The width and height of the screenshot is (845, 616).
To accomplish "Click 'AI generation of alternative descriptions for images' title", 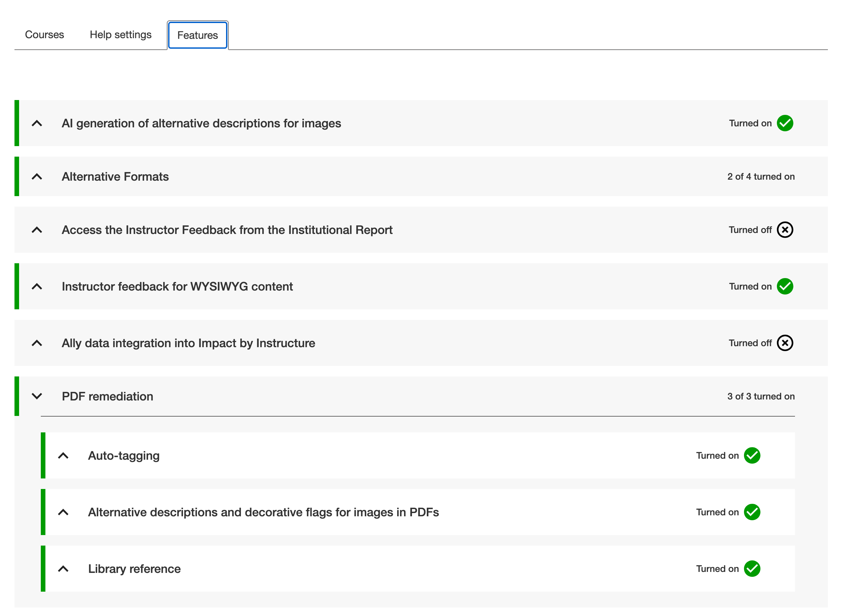I will point(201,123).
